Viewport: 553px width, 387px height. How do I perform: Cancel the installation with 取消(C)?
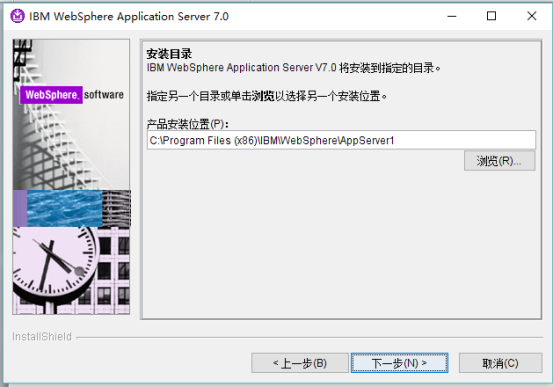pyautogui.click(x=500, y=363)
